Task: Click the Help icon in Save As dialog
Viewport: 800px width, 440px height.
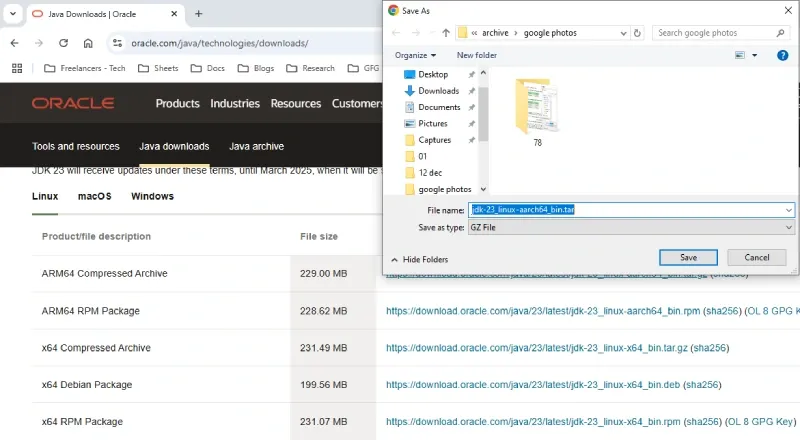Action: (x=783, y=55)
